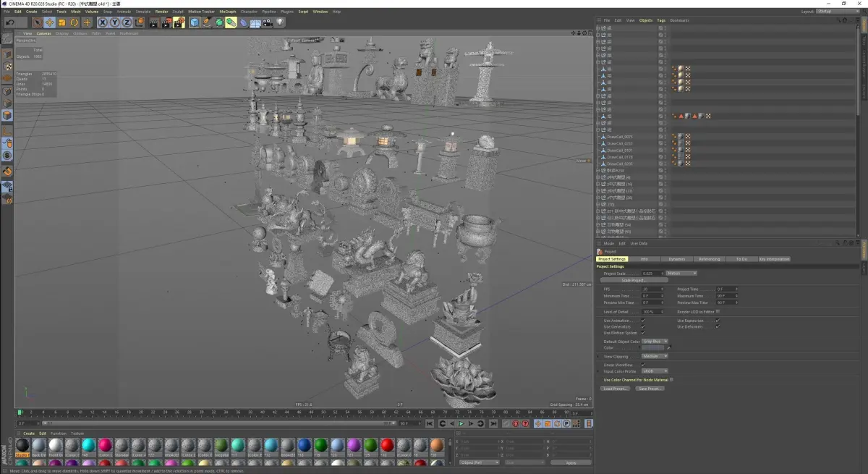Toggle the Z axis lock
Image resolution: width=868 pixels, height=474 pixels.
pos(126,22)
